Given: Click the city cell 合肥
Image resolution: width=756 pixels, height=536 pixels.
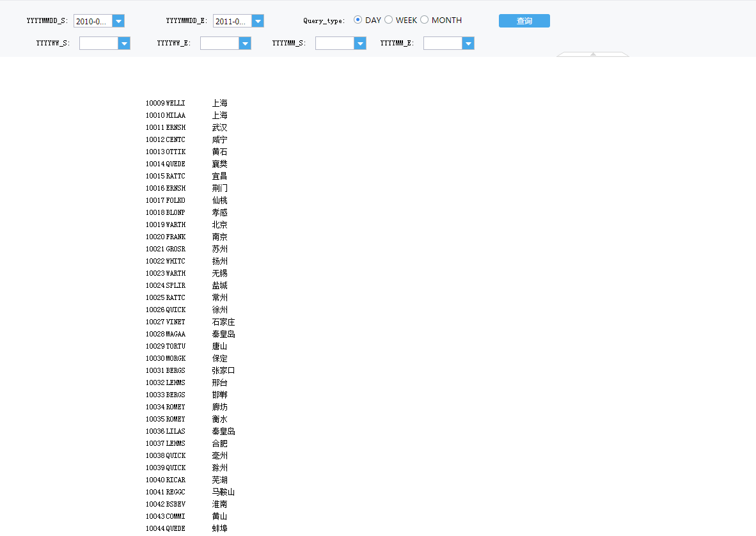Looking at the screenshot, I should pyautogui.click(x=220, y=443).
